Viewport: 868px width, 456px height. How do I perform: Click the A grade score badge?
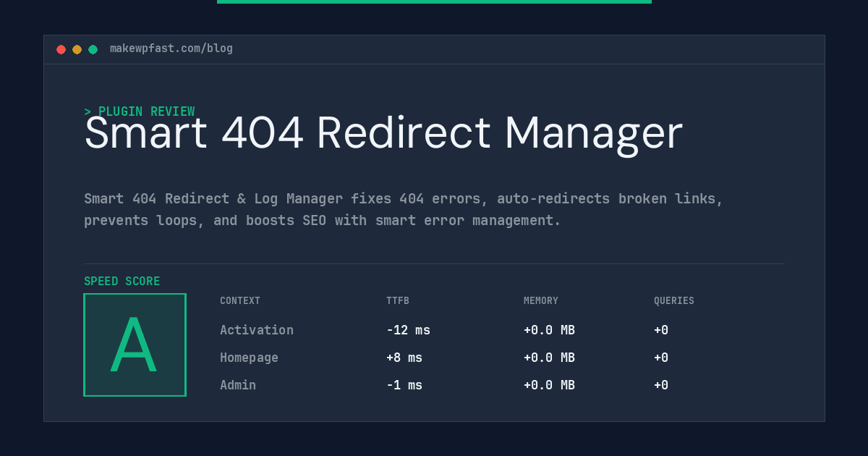tap(135, 345)
